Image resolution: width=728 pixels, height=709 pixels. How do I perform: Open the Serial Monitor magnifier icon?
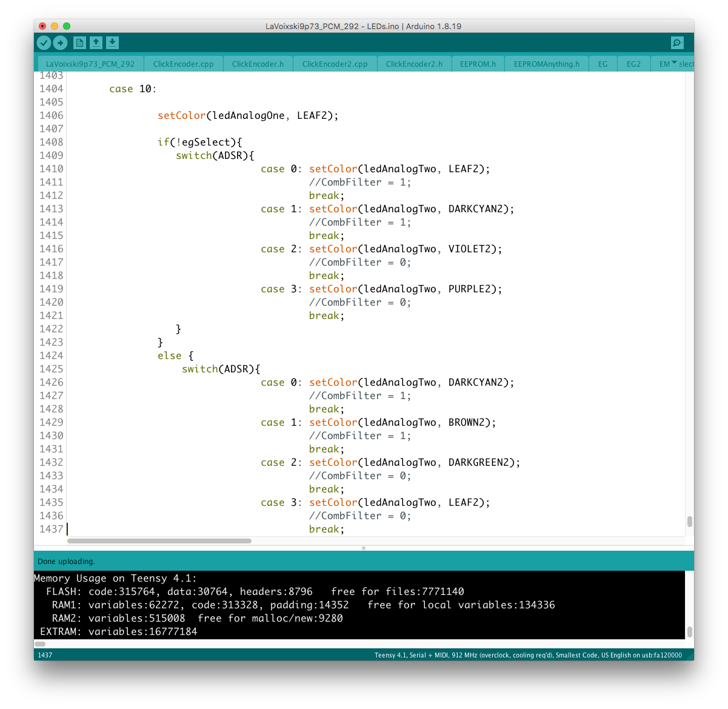coord(677,42)
